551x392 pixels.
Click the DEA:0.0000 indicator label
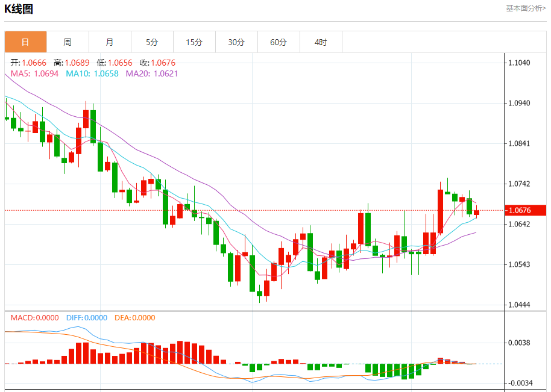(x=134, y=318)
